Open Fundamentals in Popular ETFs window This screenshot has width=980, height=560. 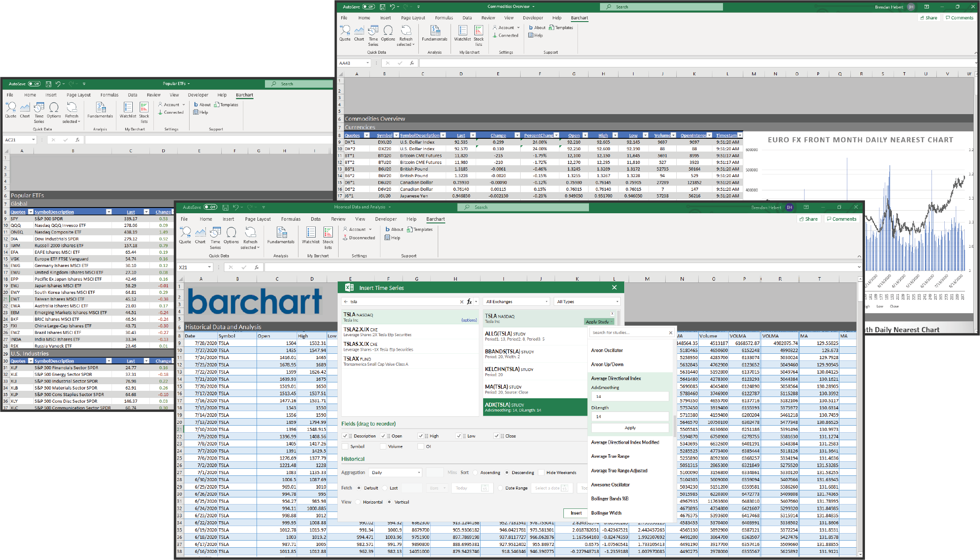tap(100, 110)
